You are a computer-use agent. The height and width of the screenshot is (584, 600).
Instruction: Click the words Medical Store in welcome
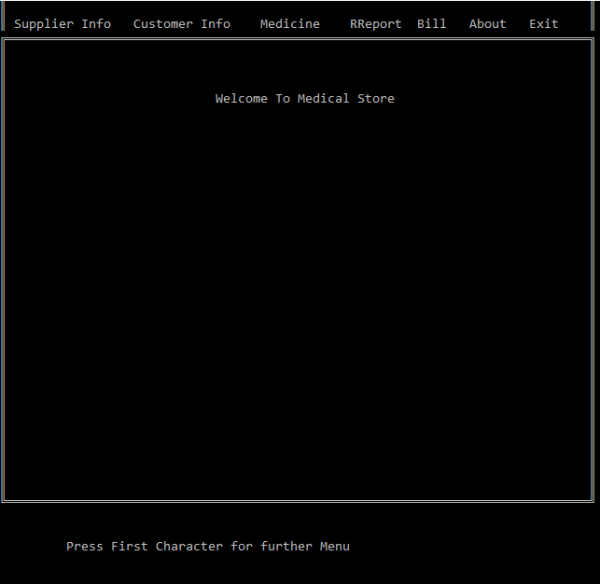tap(346, 99)
